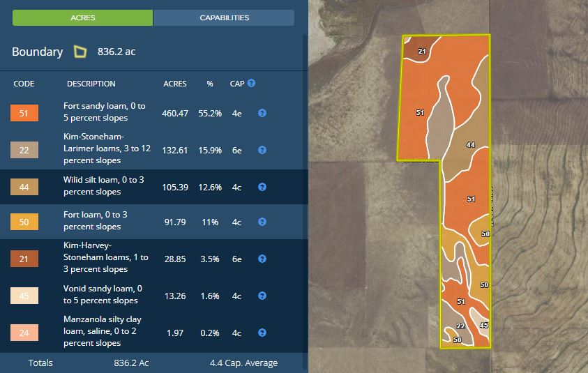Open info icon for Kim-Harvey-Stoneham loams row

point(262,259)
